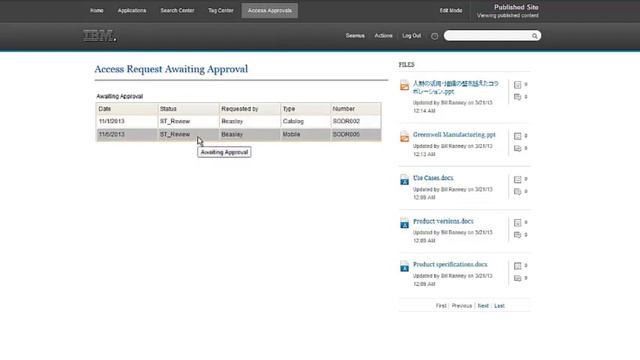Select the row dated 11/6/2013

(x=239, y=135)
